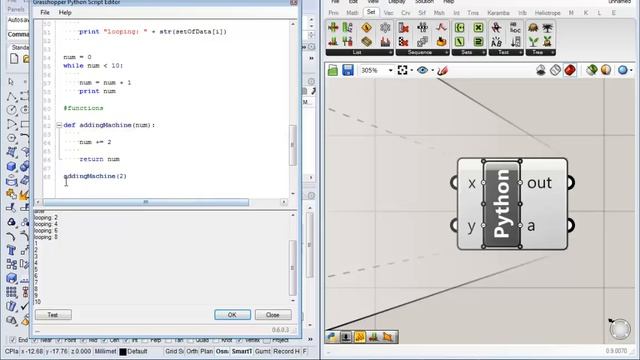Toggle Ortho mode in Rhino status bar
The height and width of the screenshot is (360, 640).
(192, 351)
